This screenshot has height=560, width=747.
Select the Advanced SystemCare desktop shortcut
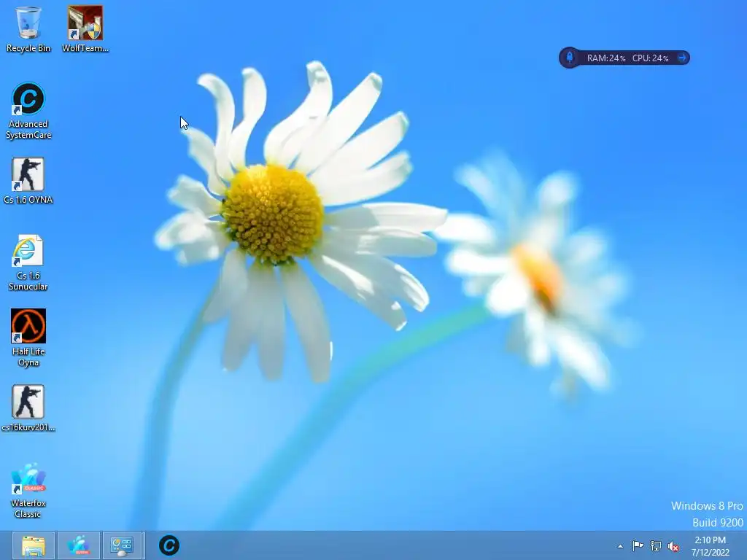(28, 111)
